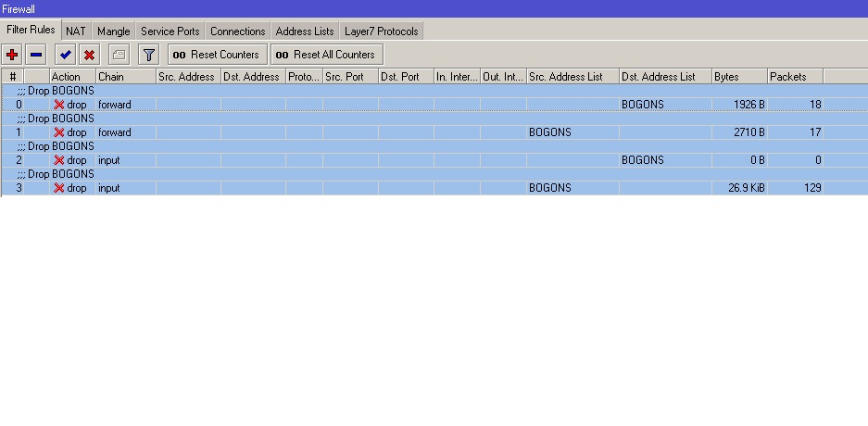Open the NAT tab
Viewport: 868px width, 426px height.
[76, 31]
